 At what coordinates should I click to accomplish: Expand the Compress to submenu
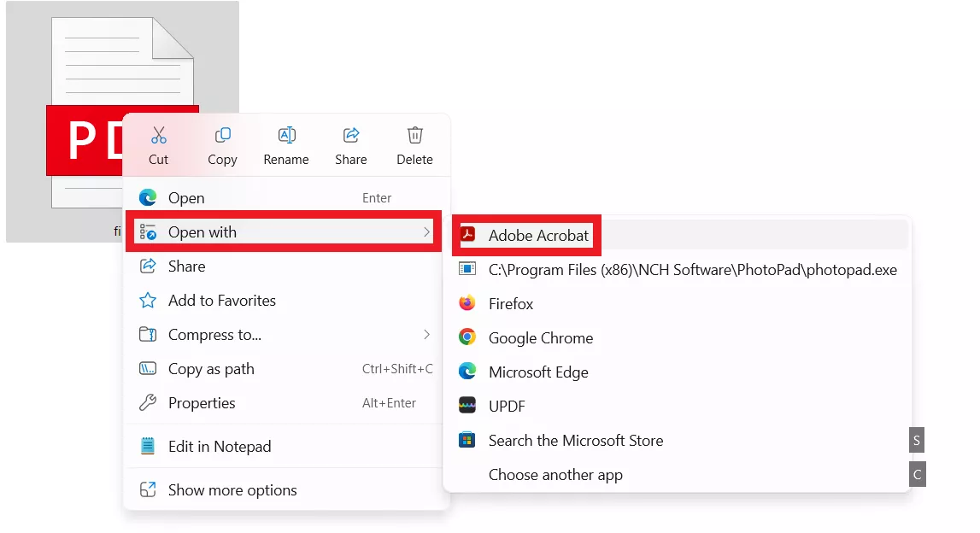[x=427, y=335]
